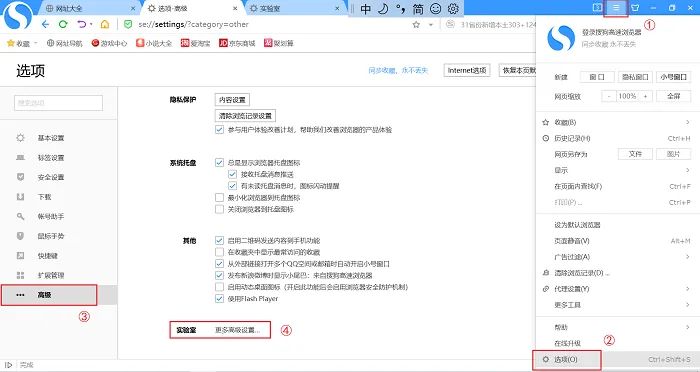Click the address bar se://settings URL
Viewport: 700px width, 372px height.
point(193,25)
